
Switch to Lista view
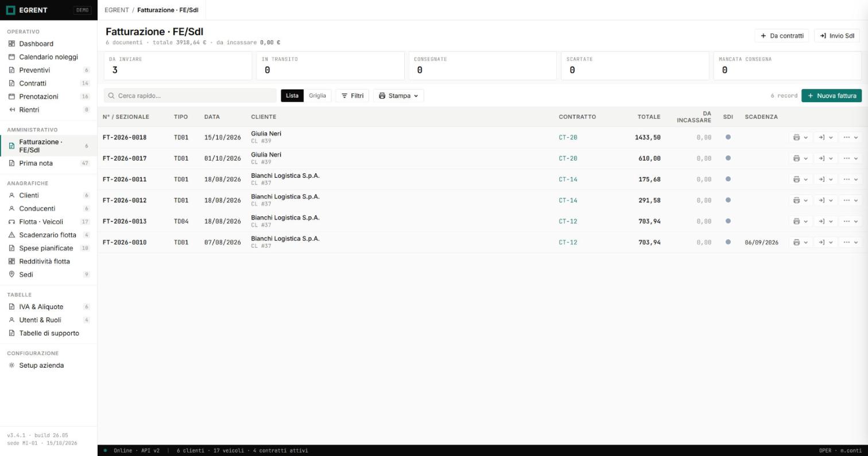[292, 96]
